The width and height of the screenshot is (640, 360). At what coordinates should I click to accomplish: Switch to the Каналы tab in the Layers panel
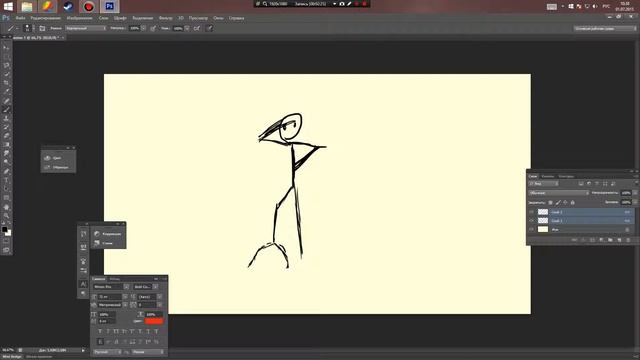(x=548, y=176)
